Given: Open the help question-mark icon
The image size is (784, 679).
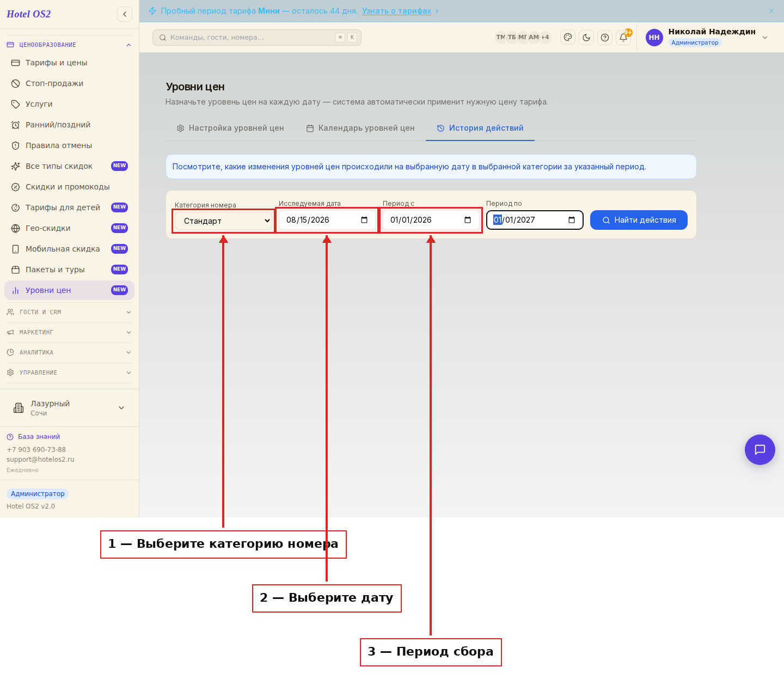Looking at the screenshot, I should (x=605, y=37).
